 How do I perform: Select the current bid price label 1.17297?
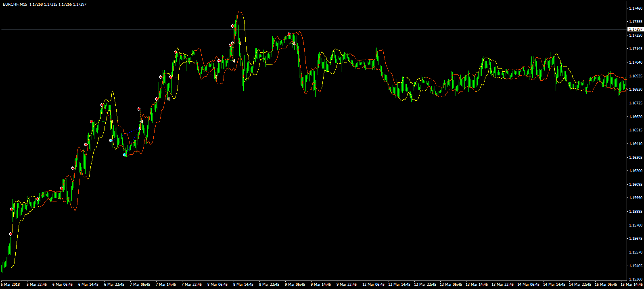636,29
